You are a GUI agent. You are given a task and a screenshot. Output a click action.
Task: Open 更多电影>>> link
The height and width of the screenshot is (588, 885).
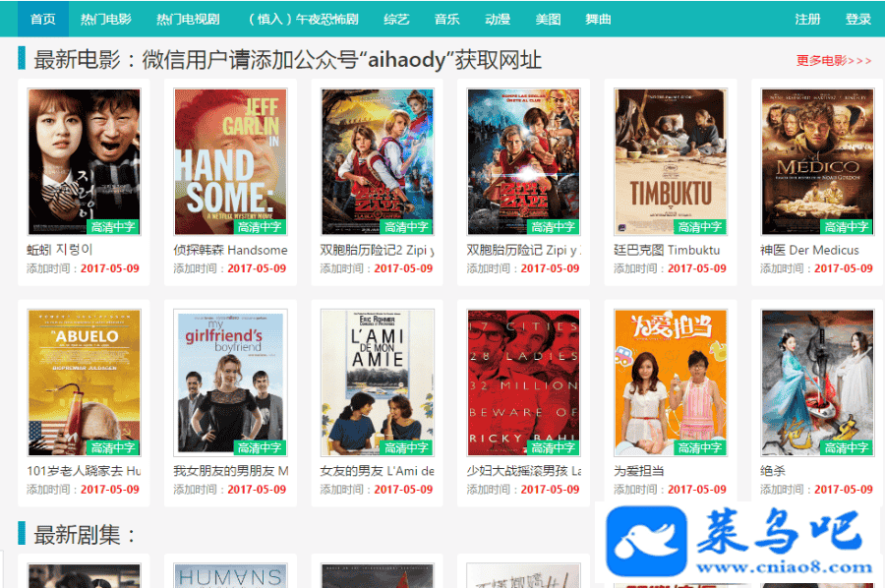(x=834, y=60)
